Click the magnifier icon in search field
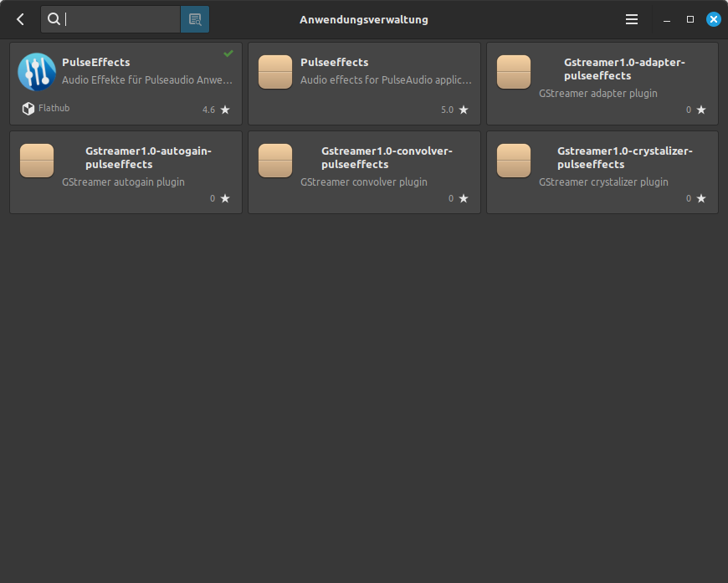Screen dimensions: 728x583 (x=54, y=19)
